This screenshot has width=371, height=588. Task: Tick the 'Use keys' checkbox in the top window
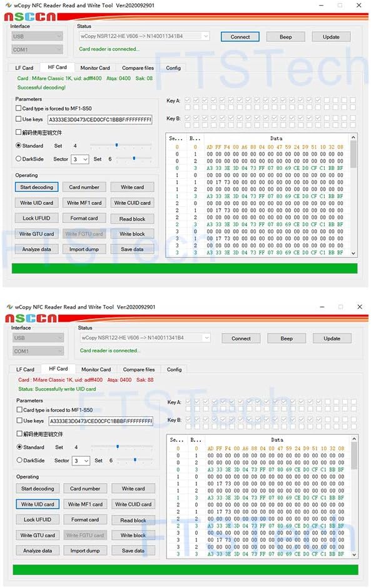pos(18,119)
